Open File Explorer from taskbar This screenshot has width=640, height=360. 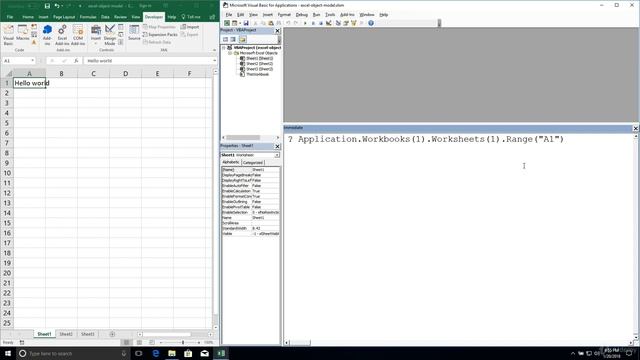pyautogui.click(x=172, y=353)
